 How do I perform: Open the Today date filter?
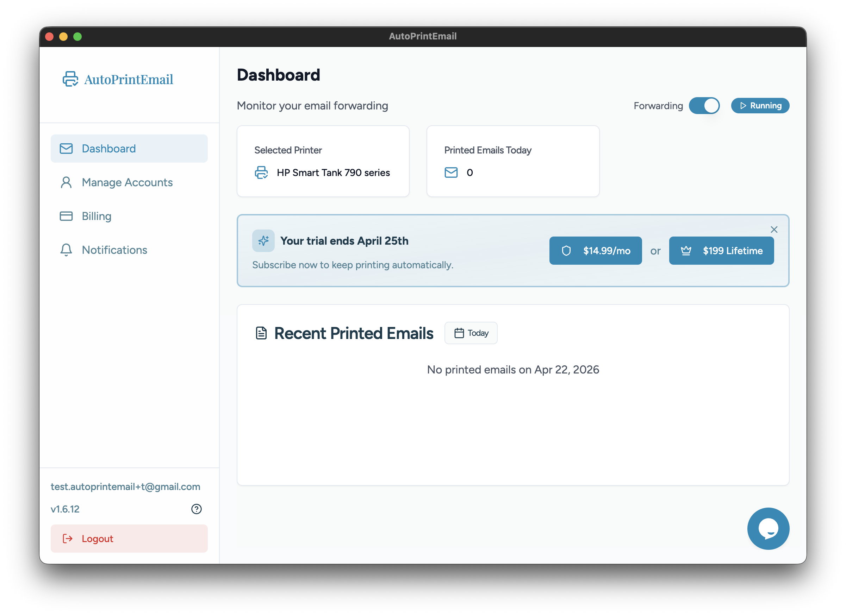471,333
